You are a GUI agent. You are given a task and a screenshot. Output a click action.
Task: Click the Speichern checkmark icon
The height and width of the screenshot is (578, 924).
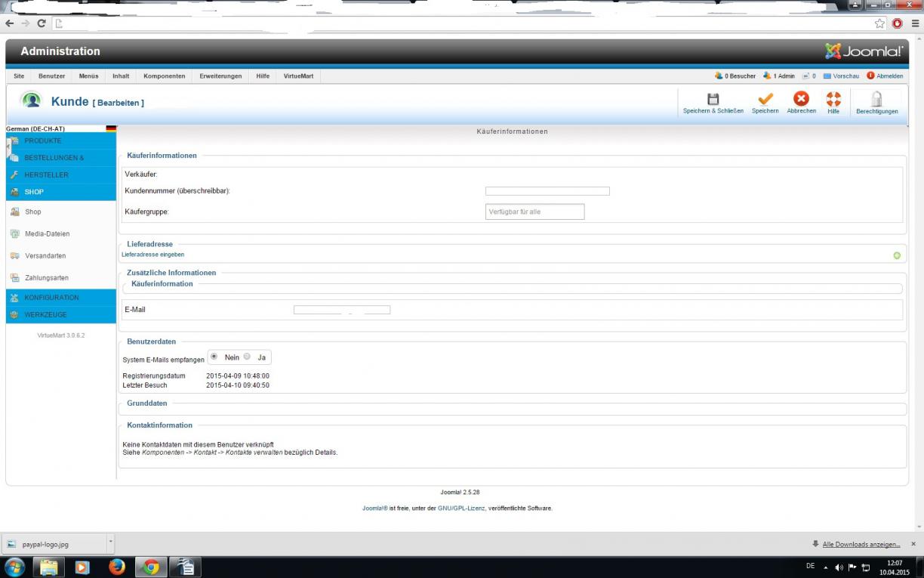[x=765, y=100]
